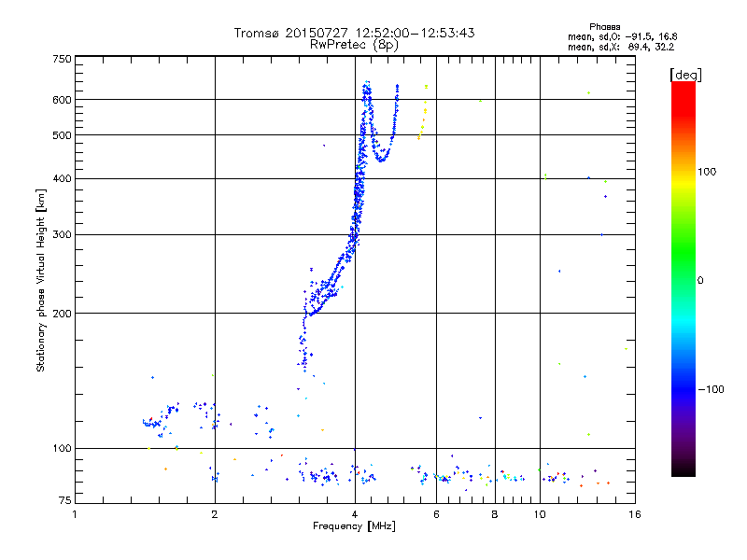The image size is (747, 560).
Task: Click the y-axis tick label '300'
Action: (62, 235)
